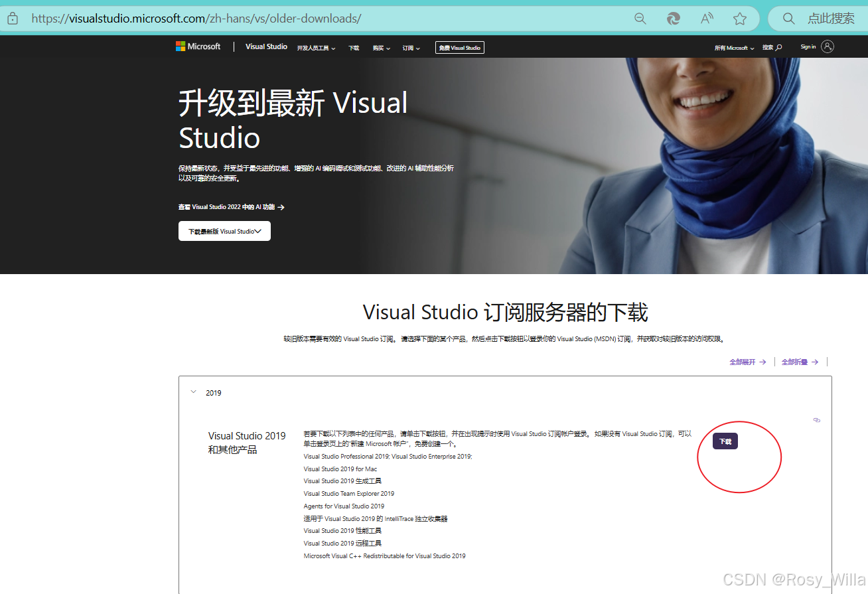Screen dimensions: 868x594
Task: Expand the 购买 menu
Action: [381, 48]
